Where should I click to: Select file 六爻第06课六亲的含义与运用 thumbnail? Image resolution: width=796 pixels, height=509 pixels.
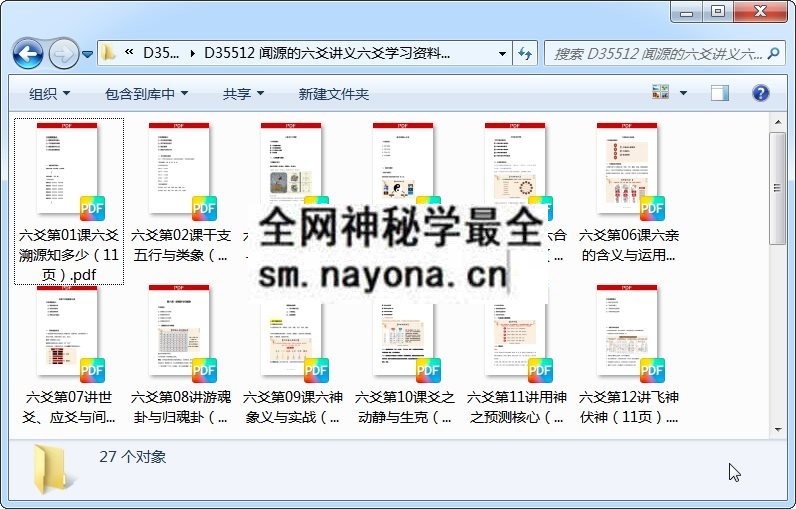pos(627,168)
